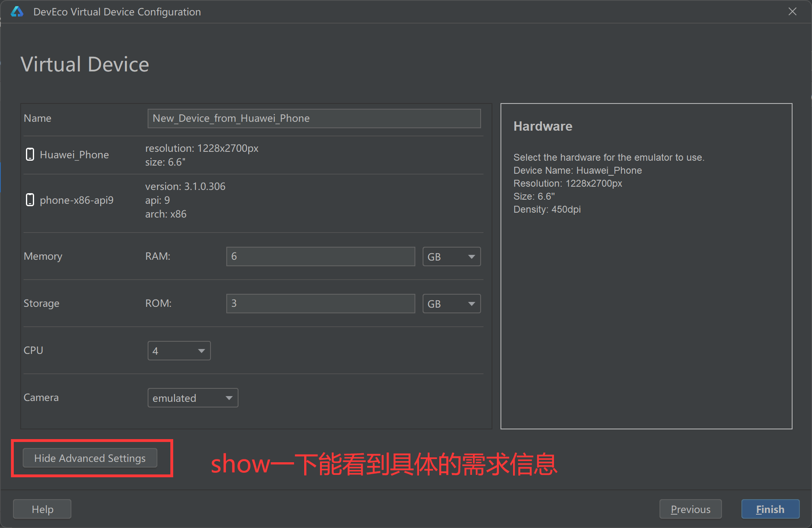Focus the device Name input field
The width and height of the screenshot is (812, 528).
[x=314, y=118]
